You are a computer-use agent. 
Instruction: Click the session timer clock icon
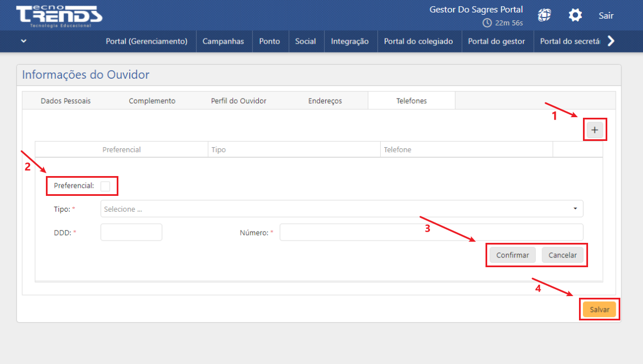tap(487, 23)
